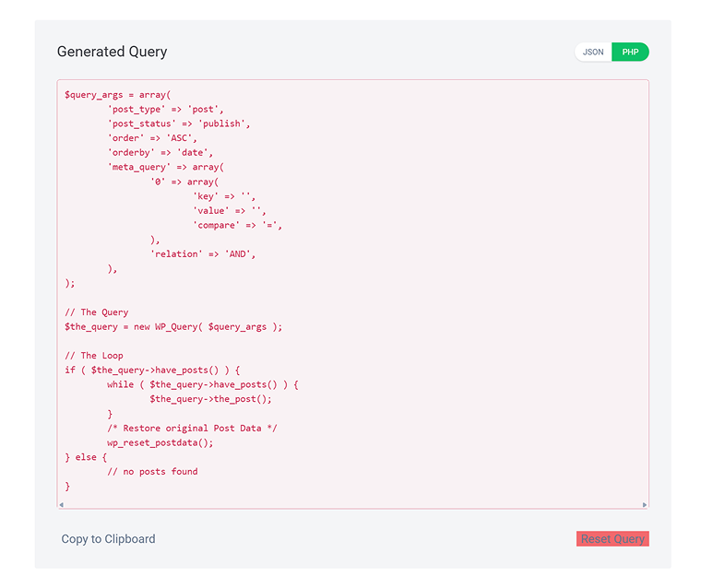Click the new WP_Query( $query_args ) line
Image resolution: width=701 pixels, height=588 pixels.
pyautogui.click(x=173, y=326)
